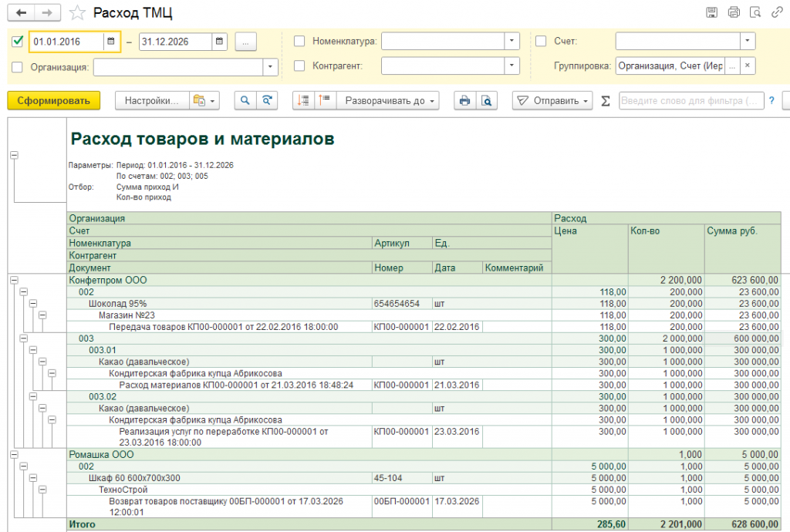Go back with the left arrow button

coord(21,12)
